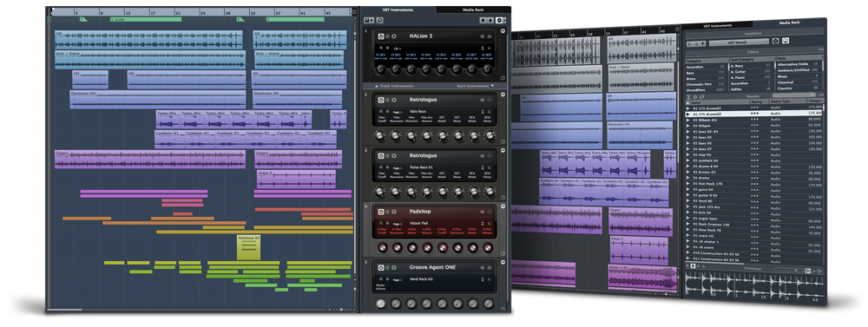Toggle the Padshop activate button
Screen dimensions: 868x327
(x=381, y=212)
